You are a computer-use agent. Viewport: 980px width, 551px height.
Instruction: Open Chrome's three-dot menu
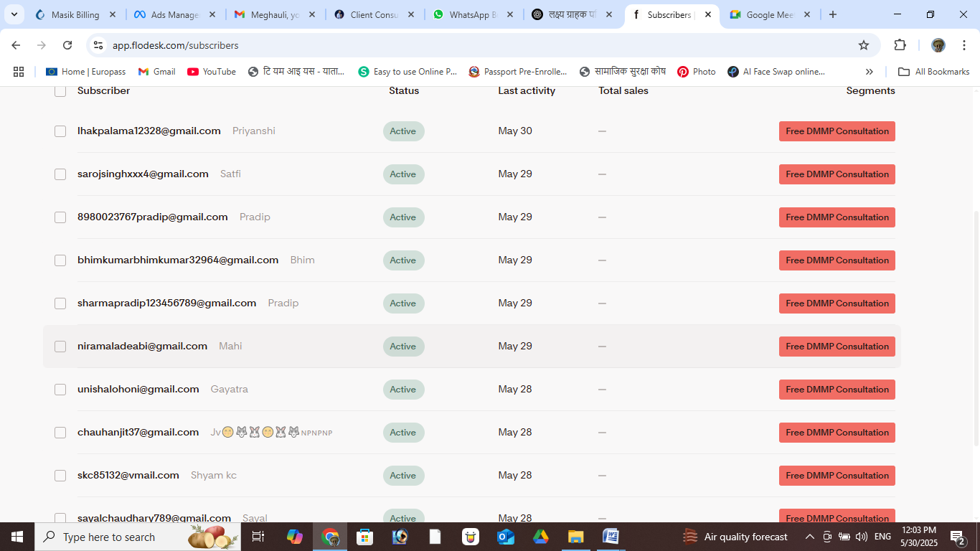(x=964, y=45)
